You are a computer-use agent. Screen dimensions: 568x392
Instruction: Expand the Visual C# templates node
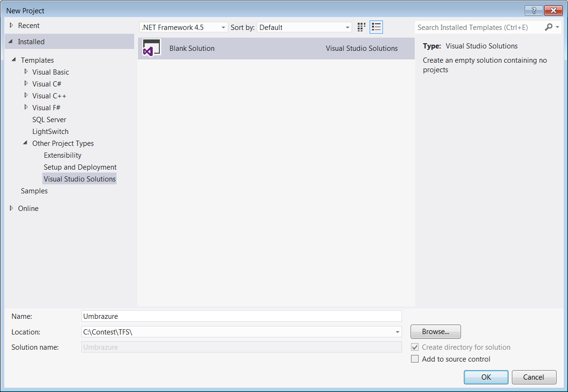[26, 84]
